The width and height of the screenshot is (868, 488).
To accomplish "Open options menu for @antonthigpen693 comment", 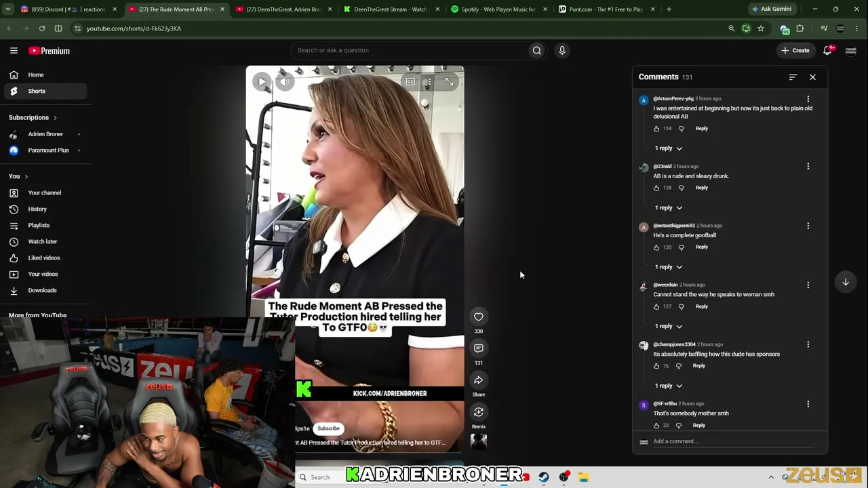I will click(x=808, y=226).
